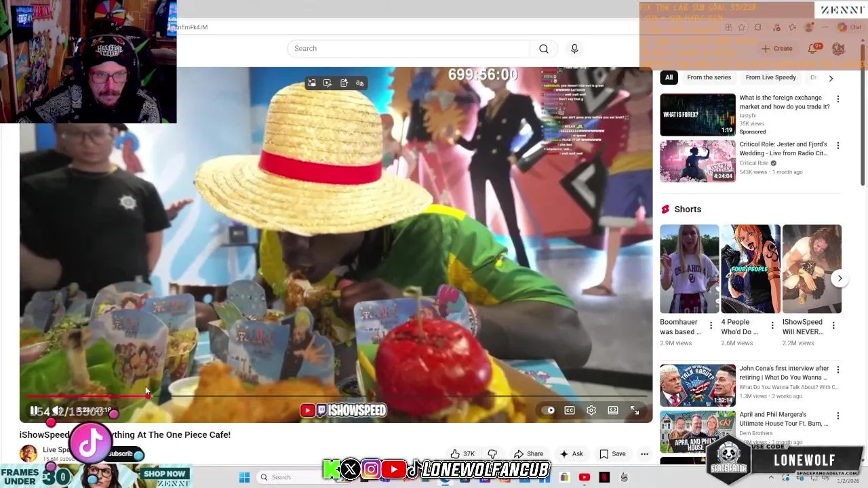The height and width of the screenshot is (488, 868).
Task: Open options menu for the foreign exchange video
Action: [838, 99]
